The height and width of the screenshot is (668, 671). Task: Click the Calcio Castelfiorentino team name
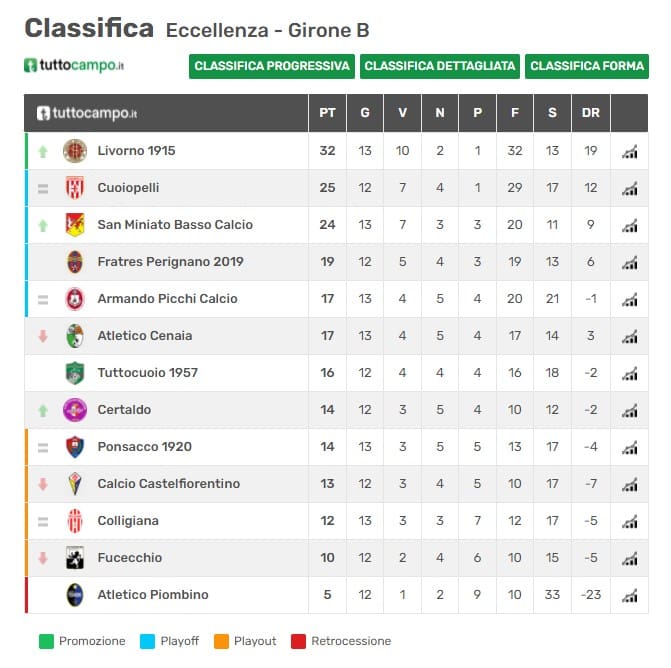click(168, 484)
